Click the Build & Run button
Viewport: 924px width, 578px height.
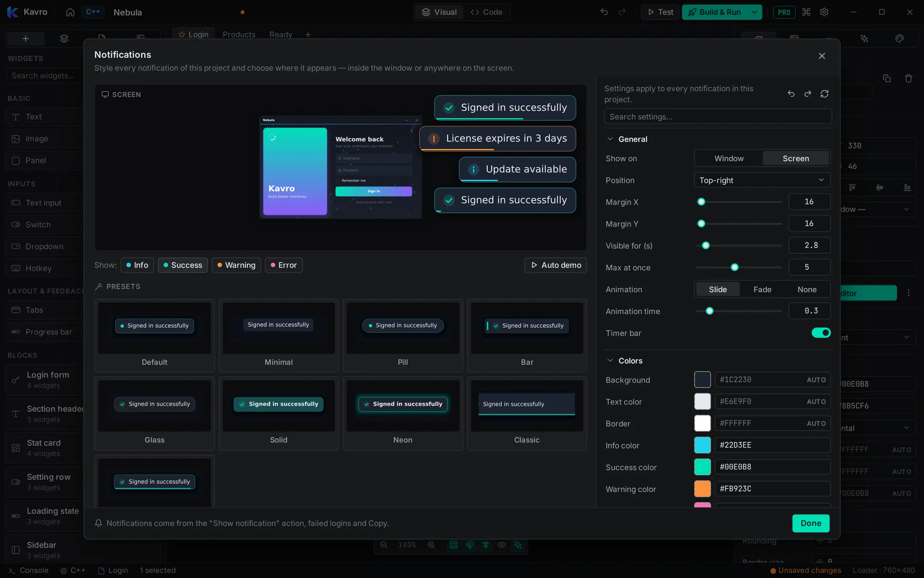(716, 12)
